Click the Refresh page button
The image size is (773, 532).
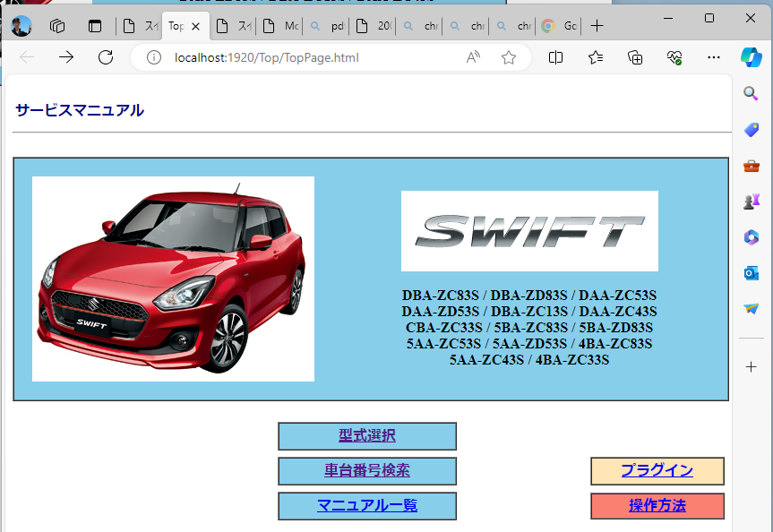click(x=106, y=58)
